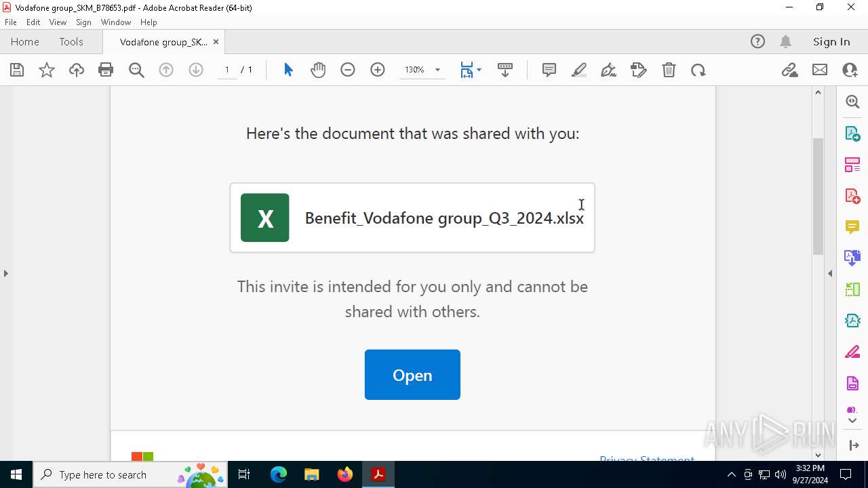Click the add person share icon

pyautogui.click(x=850, y=70)
